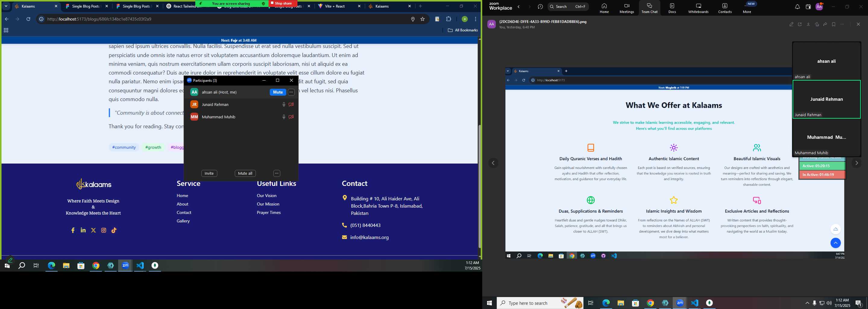Screen dimensions: 868x309
Task: Download the PNG image
Action: click(x=808, y=24)
